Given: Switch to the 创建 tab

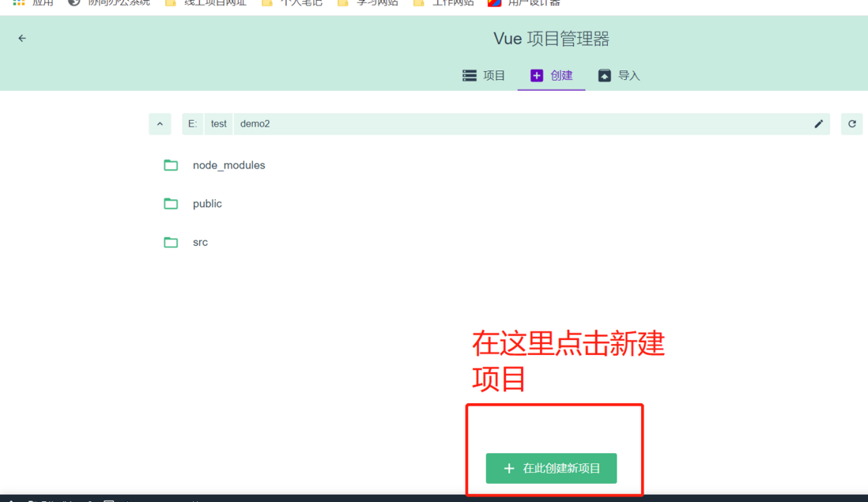Looking at the screenshot, I should coord(551,76).
